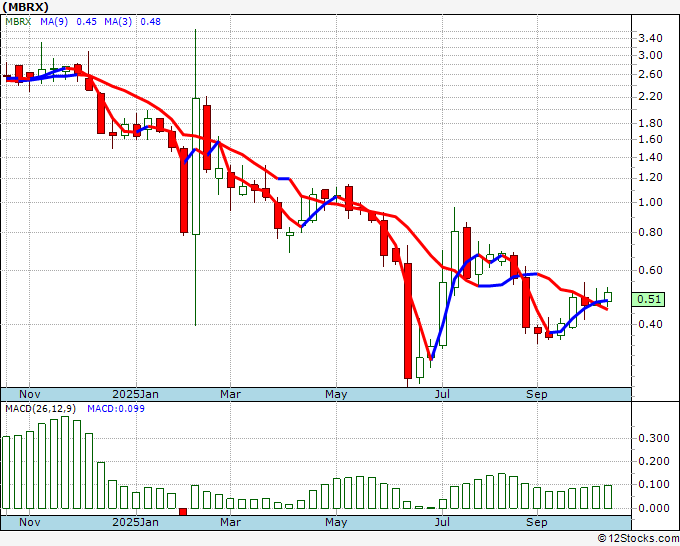
Task: Click the 3.40 price axis label
Action: pos(648,38)
